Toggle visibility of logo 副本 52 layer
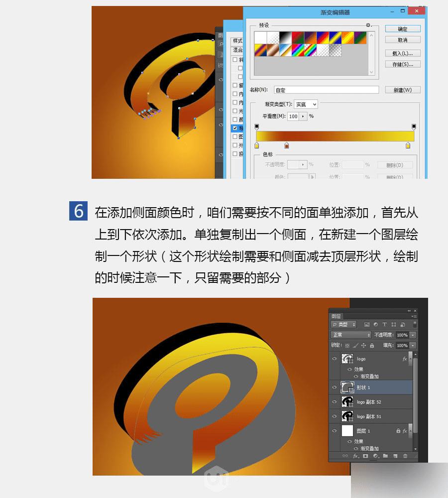448x498 pixels. tap(334, 401)
